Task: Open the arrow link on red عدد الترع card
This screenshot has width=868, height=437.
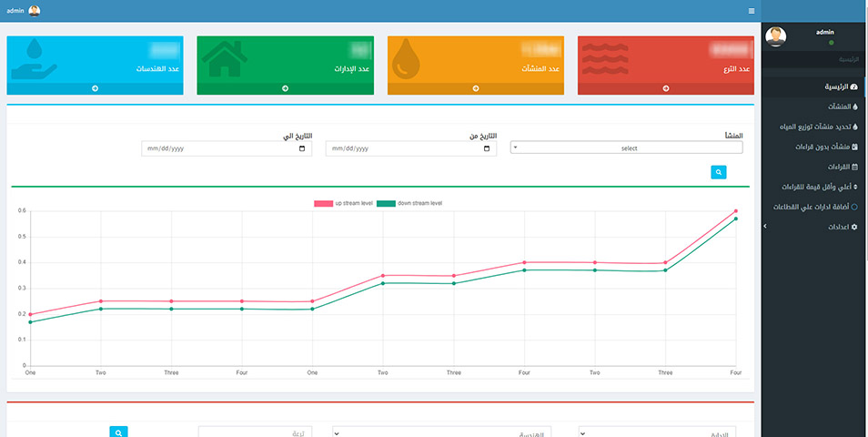Action: (665, 88)
